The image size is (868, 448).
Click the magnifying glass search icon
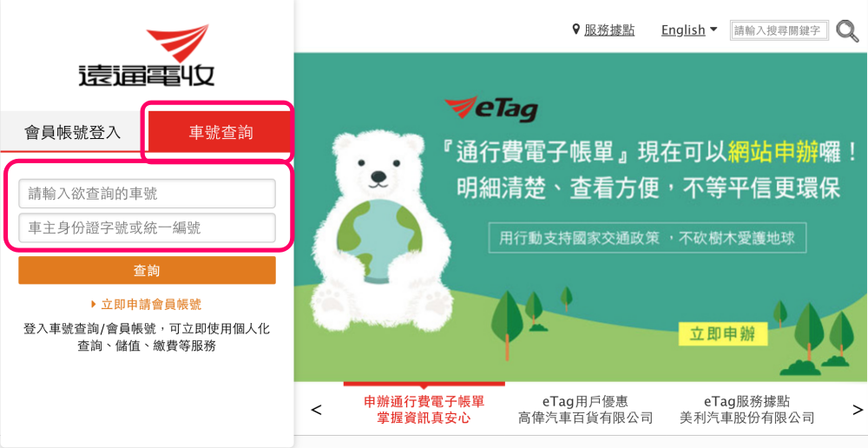[847, 31]
